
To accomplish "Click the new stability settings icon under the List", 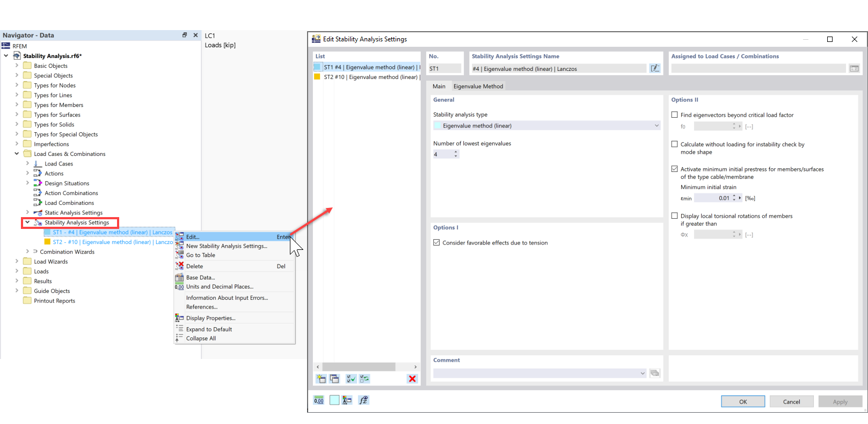I will pos(321,379).
